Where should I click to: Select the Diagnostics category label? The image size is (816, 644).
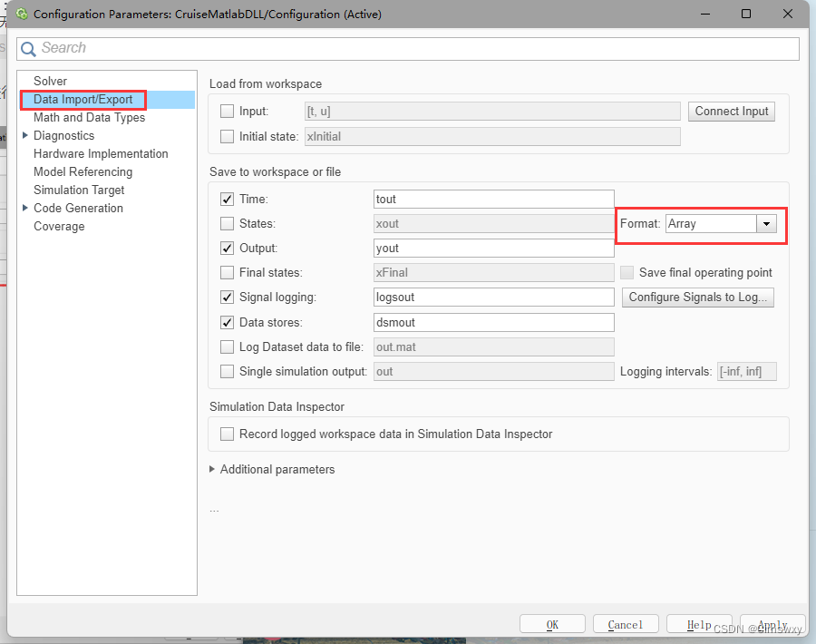click(64, 135)
